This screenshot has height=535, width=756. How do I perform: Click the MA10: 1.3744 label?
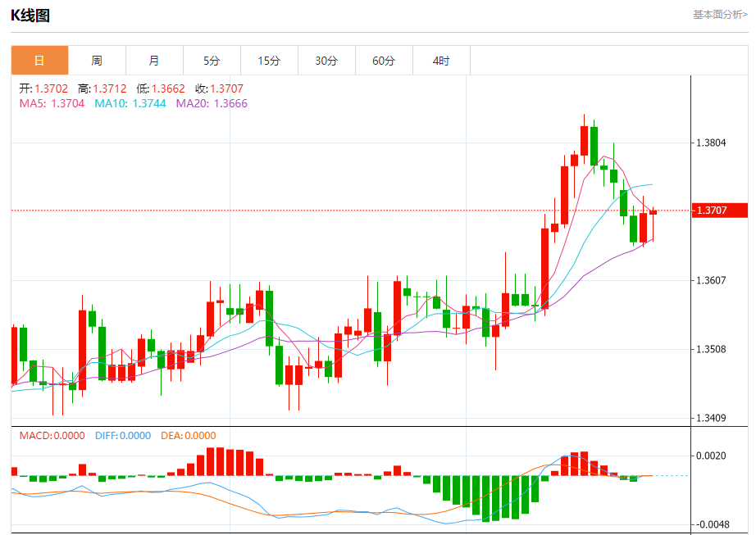pos(130,103)
